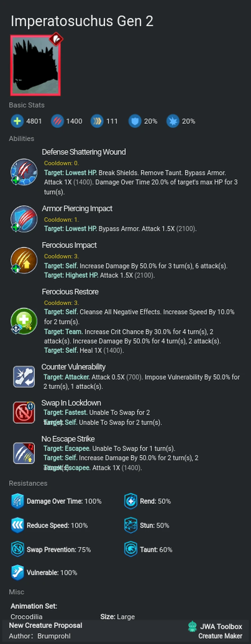The height and width of the screenshot is (644, 251).
Task: Click the Swap In Lockdown ability icon
Action: coord(24,413)
